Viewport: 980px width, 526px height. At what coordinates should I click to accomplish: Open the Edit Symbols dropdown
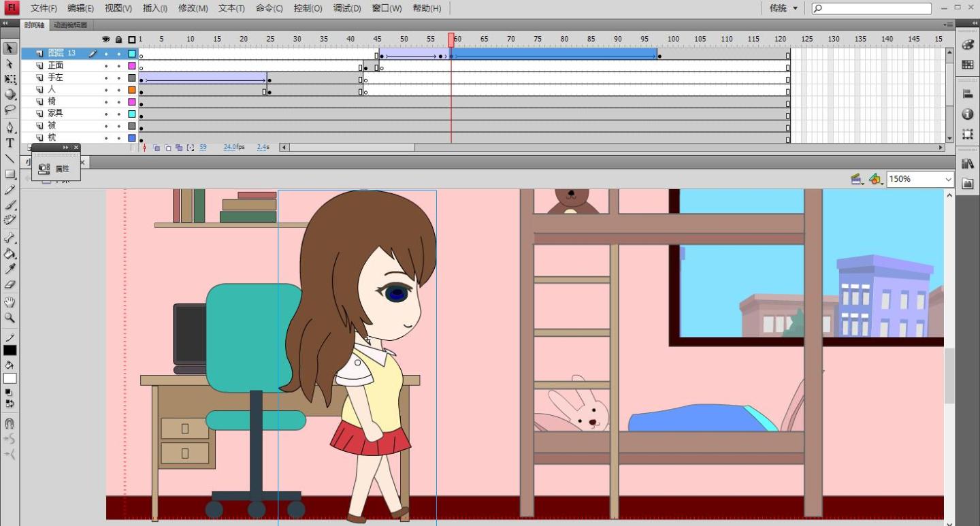(875, 179)
